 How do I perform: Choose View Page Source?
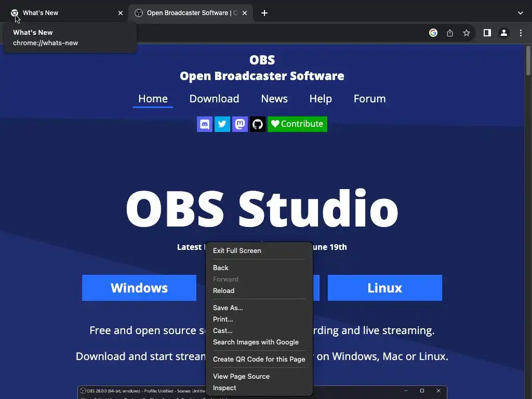click(x=259, y=376)
